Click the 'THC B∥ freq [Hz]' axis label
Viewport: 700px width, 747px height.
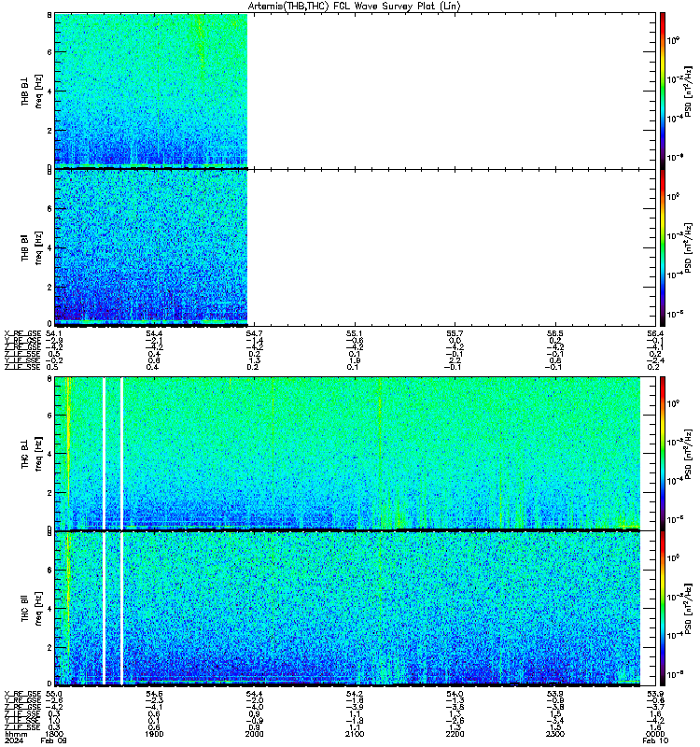[32, 609]
